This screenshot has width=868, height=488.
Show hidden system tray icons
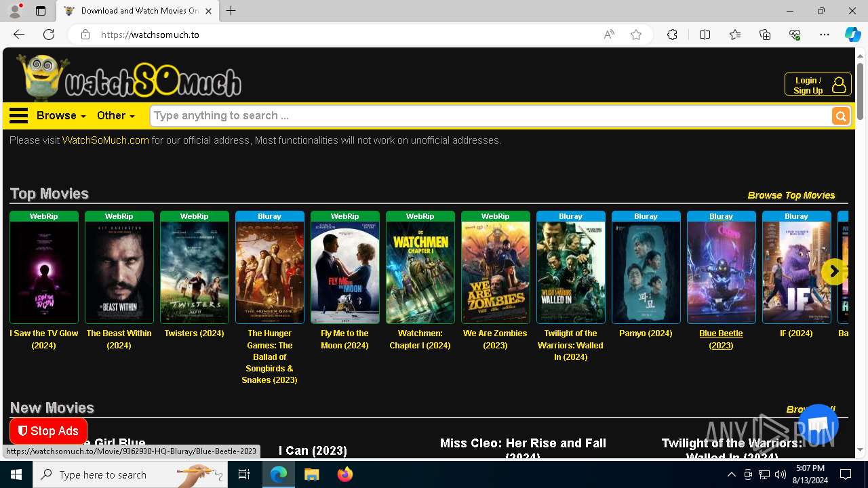pyautogui.click(x=731, y=474)
